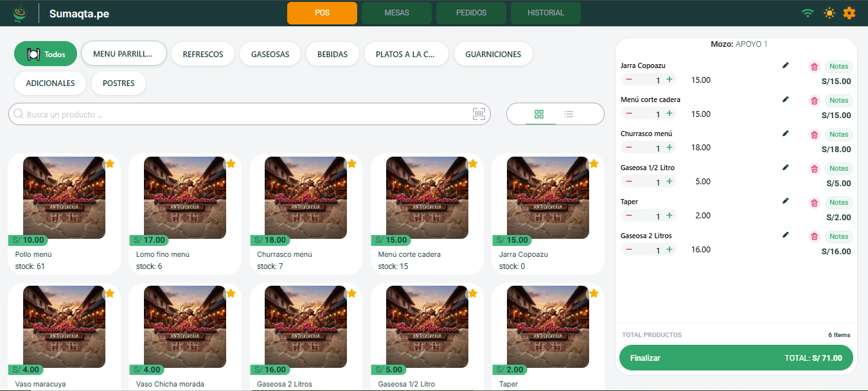Screen dimensions: 868x391
Task: Favorite star on Pollo menú card
Action: point(110,164)
